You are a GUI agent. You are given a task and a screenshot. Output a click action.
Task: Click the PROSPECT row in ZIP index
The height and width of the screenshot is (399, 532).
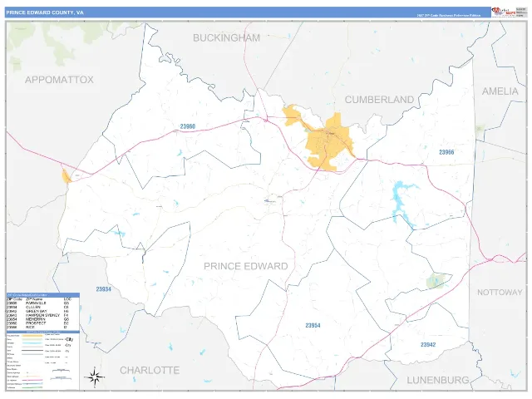coord(39,323)
